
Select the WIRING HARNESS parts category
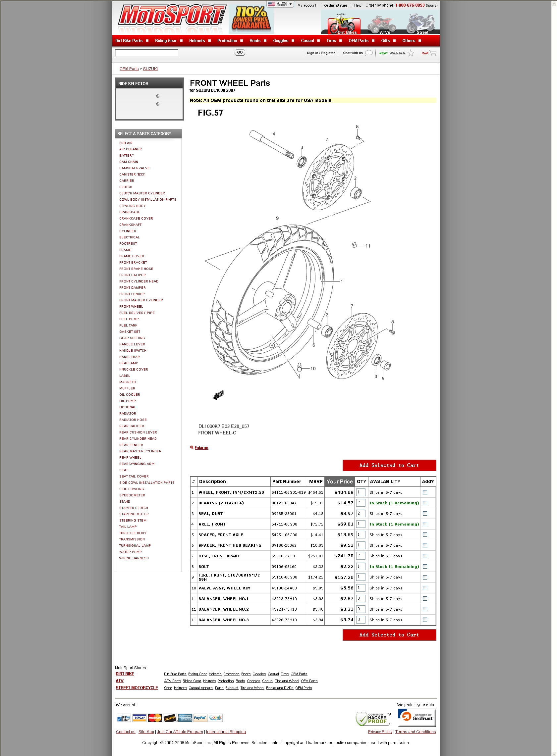pyautogui.click(x=134, y=558)
